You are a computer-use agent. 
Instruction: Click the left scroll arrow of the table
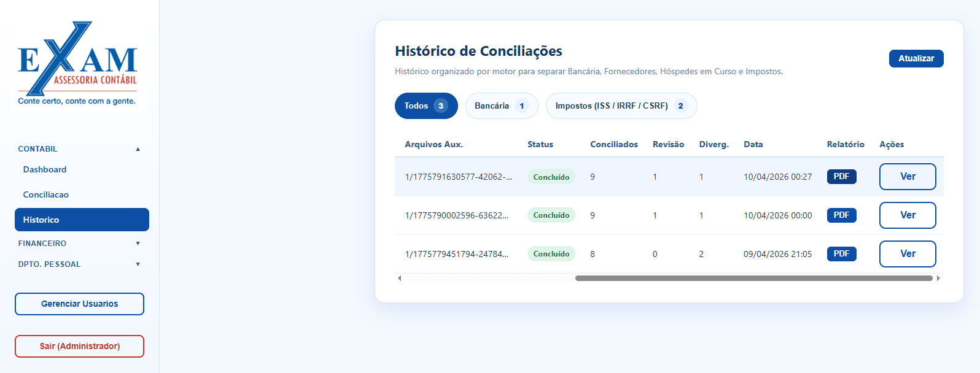(400, 279)
